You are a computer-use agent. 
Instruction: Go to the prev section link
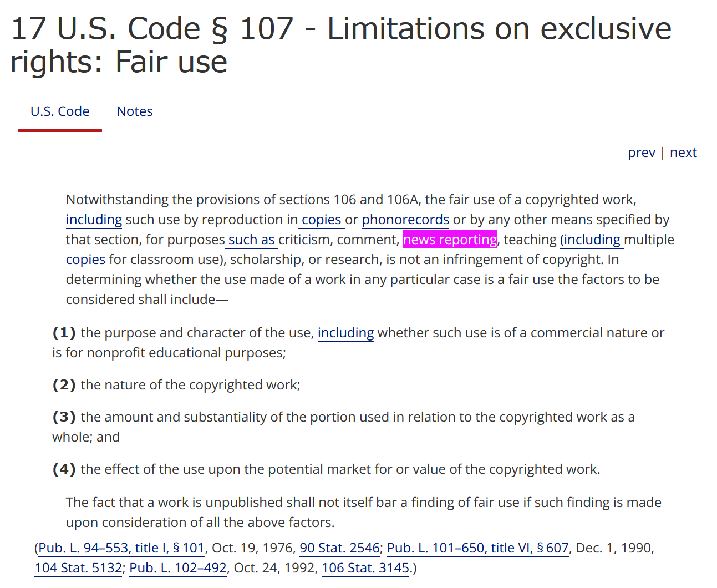tap(642, 153)
